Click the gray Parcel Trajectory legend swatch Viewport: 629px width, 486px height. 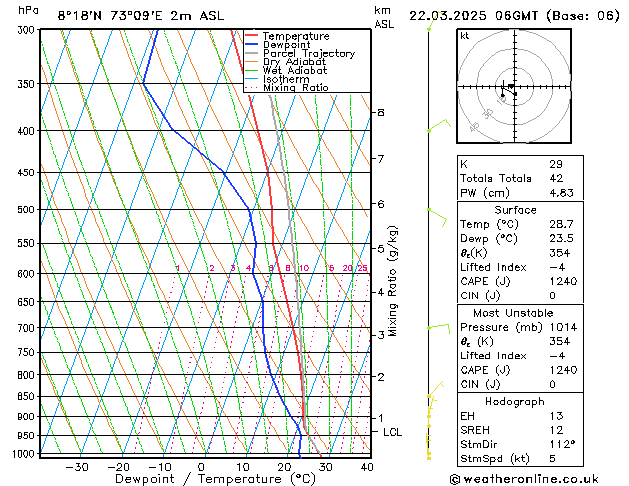point(251,53)
